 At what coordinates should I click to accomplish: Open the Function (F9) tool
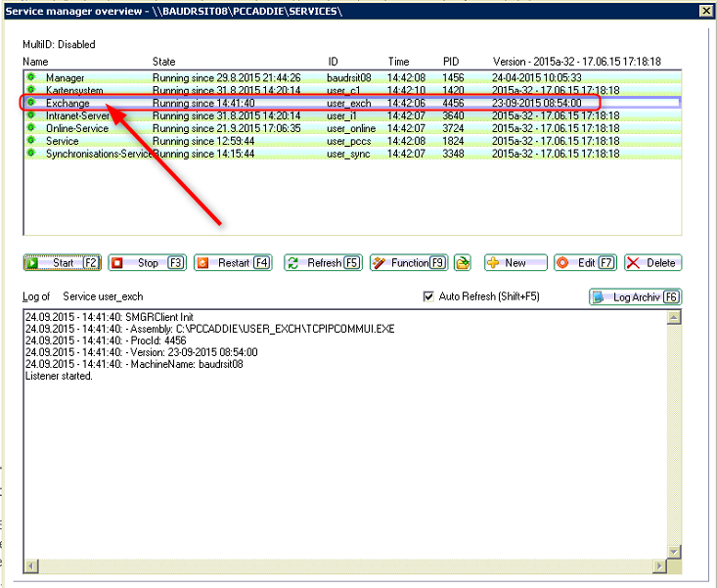pos(409,262)
